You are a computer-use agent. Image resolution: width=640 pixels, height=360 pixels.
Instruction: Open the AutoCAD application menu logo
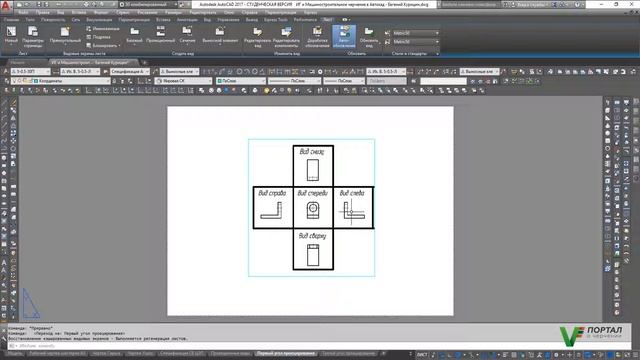point(5,5)
